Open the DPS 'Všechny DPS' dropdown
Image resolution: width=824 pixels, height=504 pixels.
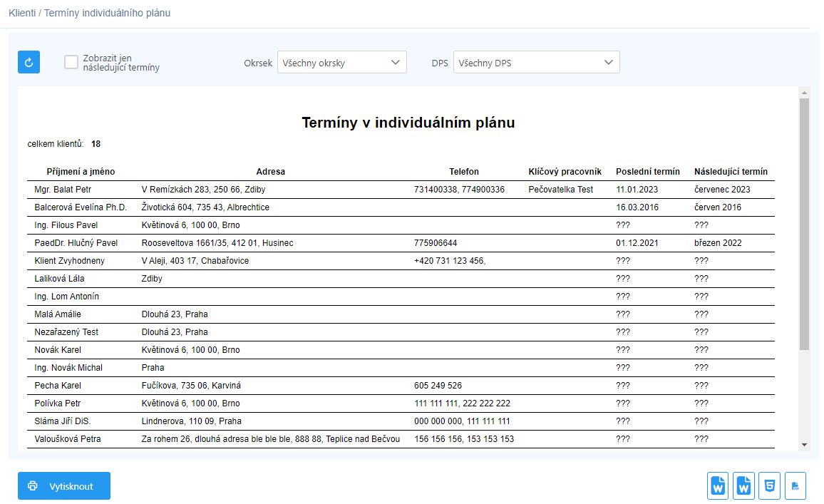[537, 62]
